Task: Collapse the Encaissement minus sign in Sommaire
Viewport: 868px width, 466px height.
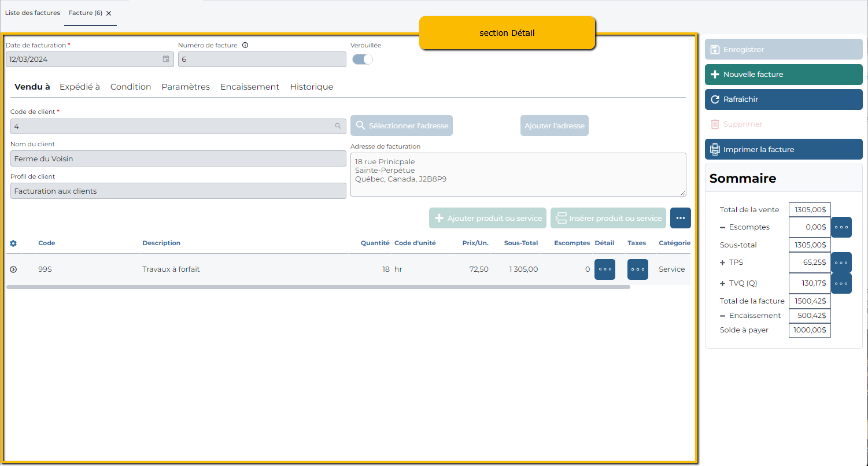Action: click(x=722, y=316)
